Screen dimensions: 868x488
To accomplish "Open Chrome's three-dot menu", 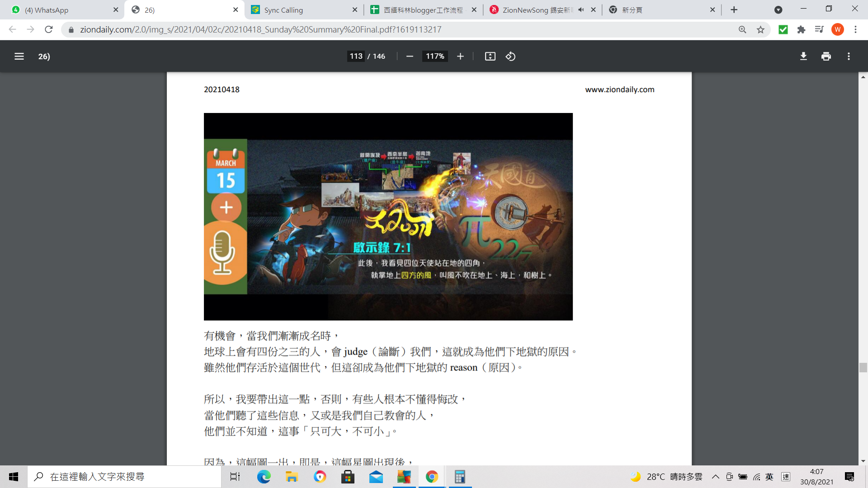I will point(855,29).
